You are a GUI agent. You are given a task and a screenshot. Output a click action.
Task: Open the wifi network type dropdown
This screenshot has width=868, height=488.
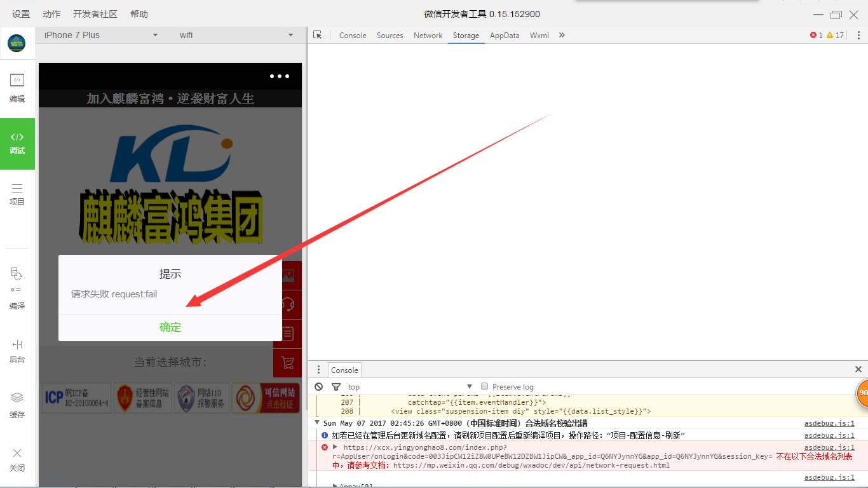click(x=236, y=35)
